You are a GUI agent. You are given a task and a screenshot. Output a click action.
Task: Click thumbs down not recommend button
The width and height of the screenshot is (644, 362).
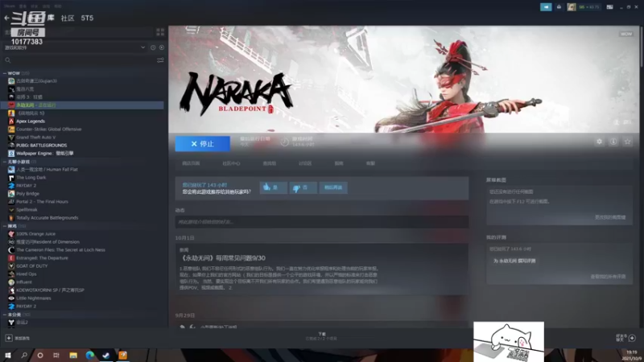pos(303,187)
